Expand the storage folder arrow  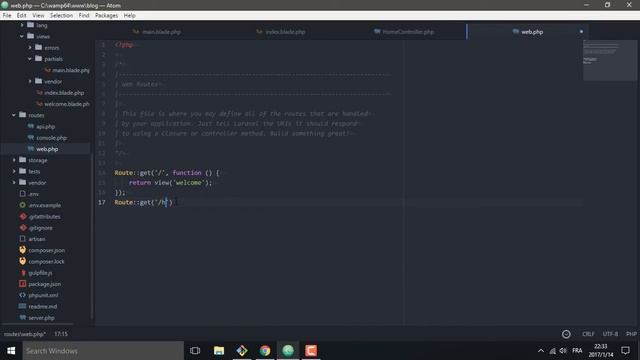coord(14,160)
